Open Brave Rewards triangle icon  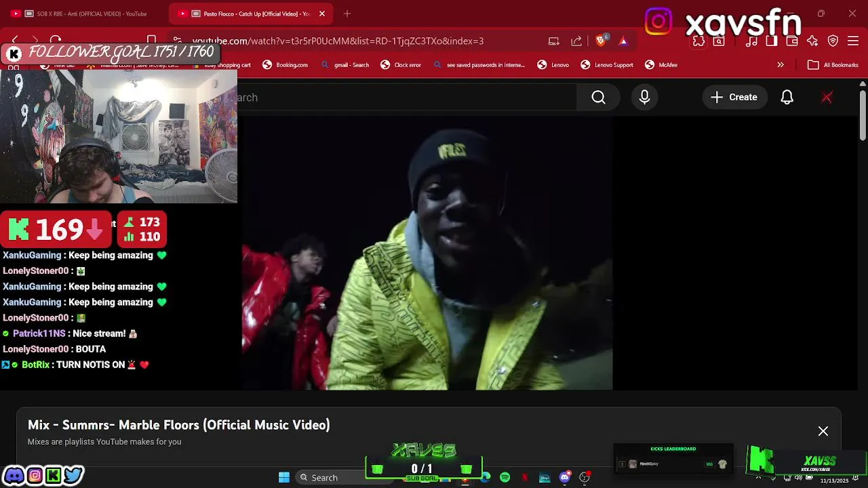click(623, 41)
